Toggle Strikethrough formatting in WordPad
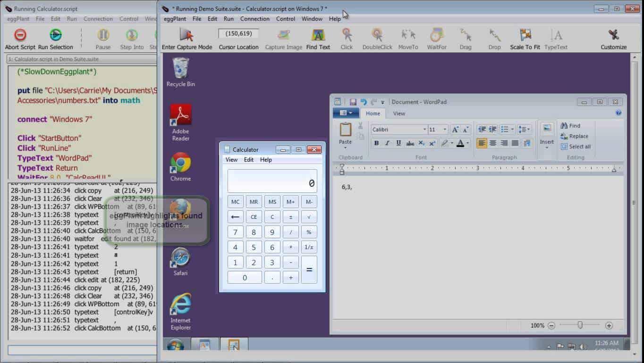Image resolution: width=644 pixels, height=363 pixels. coord(410,143)
